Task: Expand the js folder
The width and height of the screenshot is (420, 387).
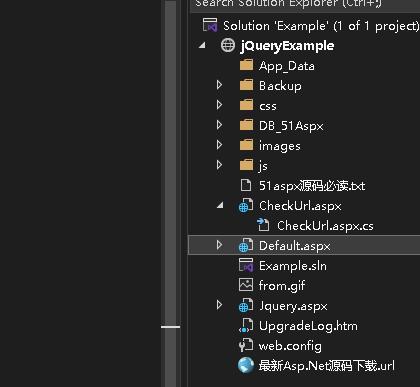Action: click(219, 165)
